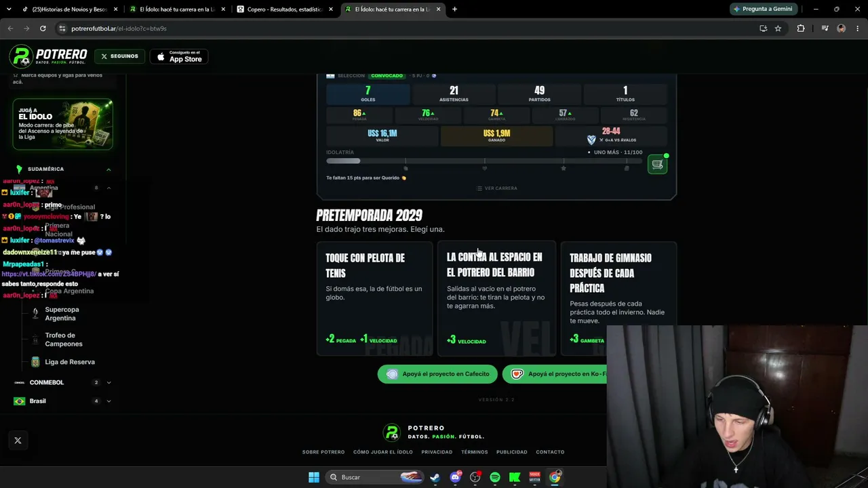Close the Copero Resultados tab

click(331, 9)
